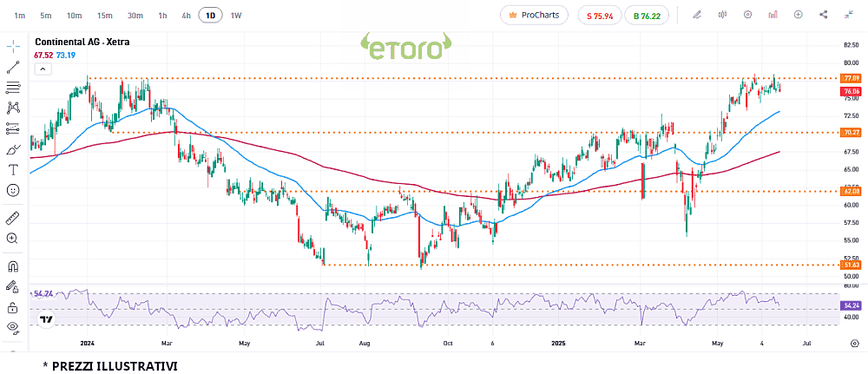The width and height of the screenshot is (868, 374).
Task: Select the crosshair cursor tool
Action: pos(13,45)
